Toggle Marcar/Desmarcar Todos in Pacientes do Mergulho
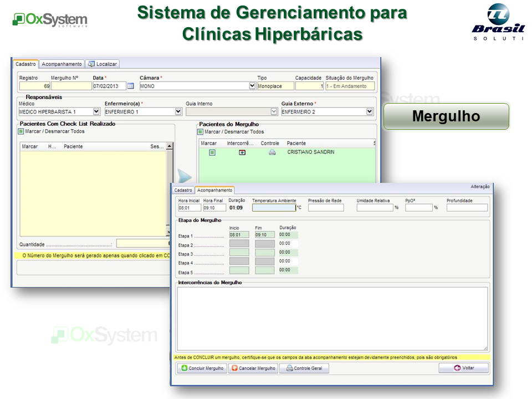The image size is (532, 399). pos(201,132)
